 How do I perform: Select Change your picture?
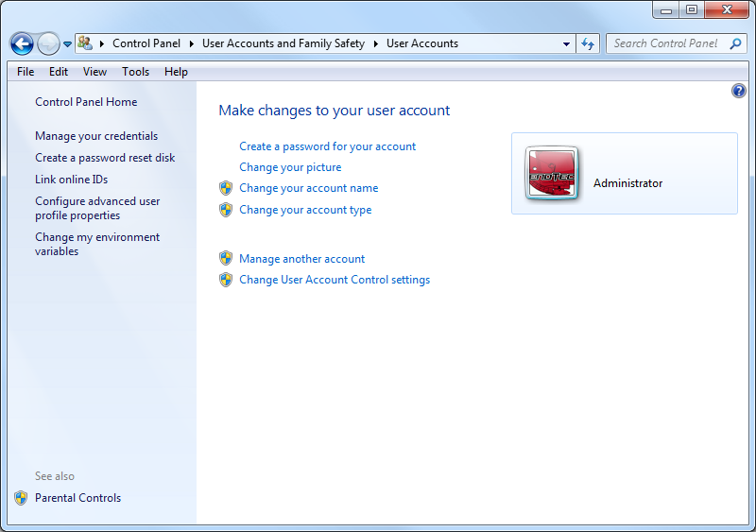[x=290, y=167]
